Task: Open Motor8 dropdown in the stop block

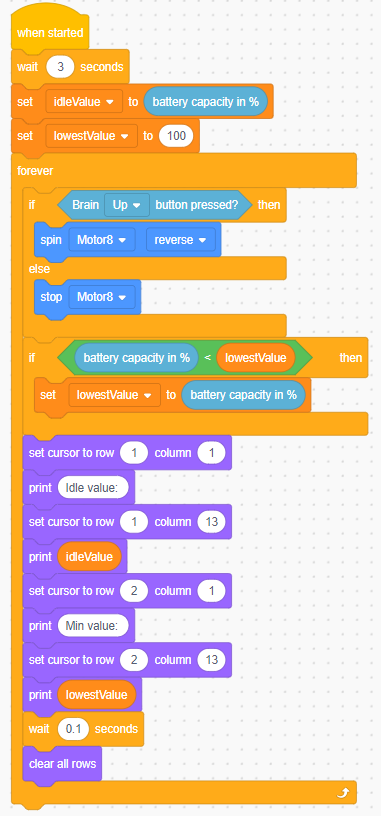Action: [x=101, y=297]
